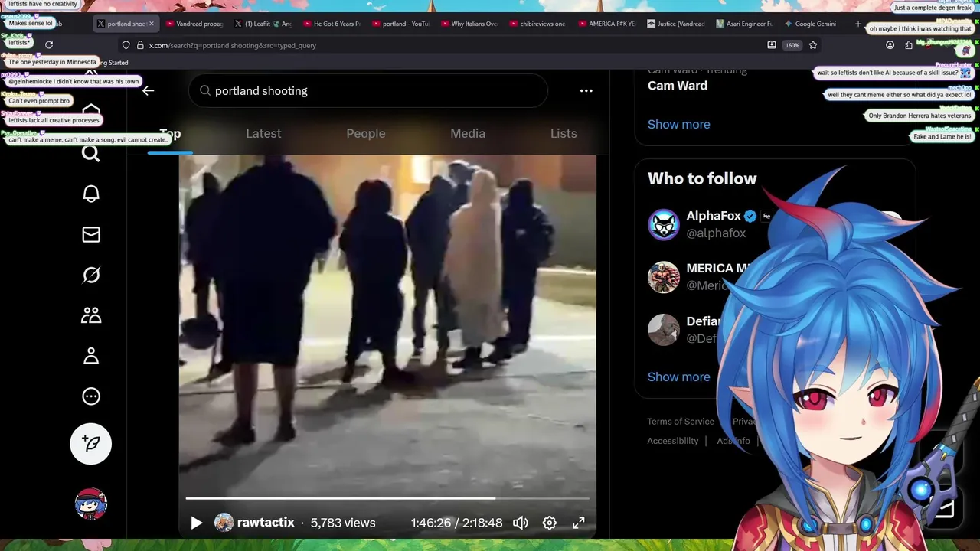Open browser extensions puzzle icon
Viewport: 980px width, 551px height.
909,45
